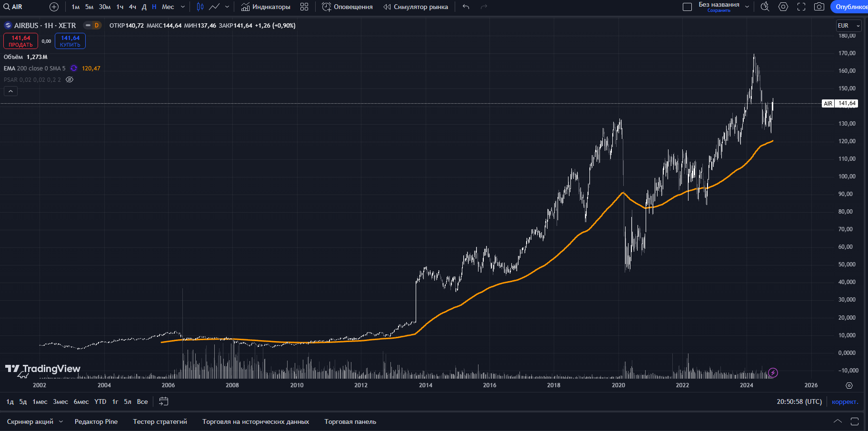
Task: Open go-to-date calendar icon
Action: pos(163,402)
